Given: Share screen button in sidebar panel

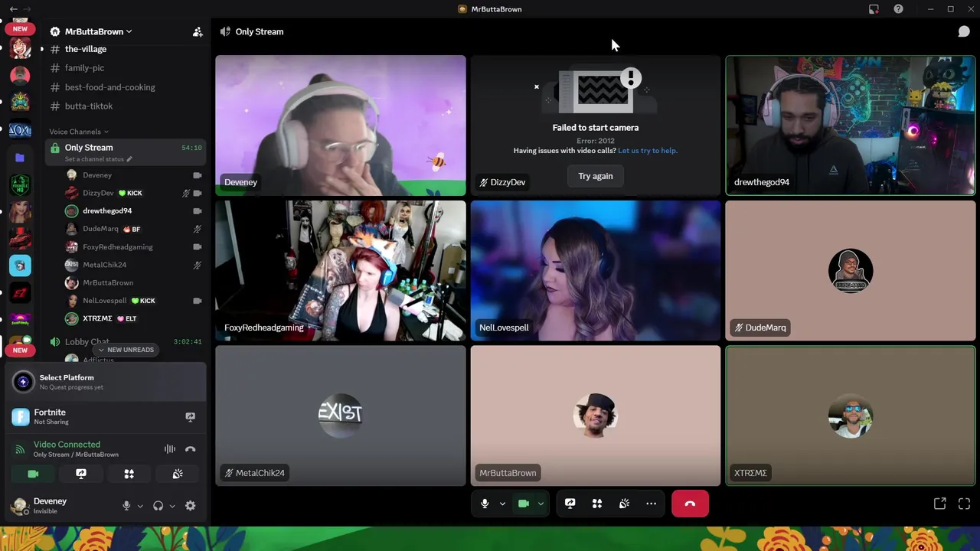Looking at the screenshot, I should (x=81, y=474).
